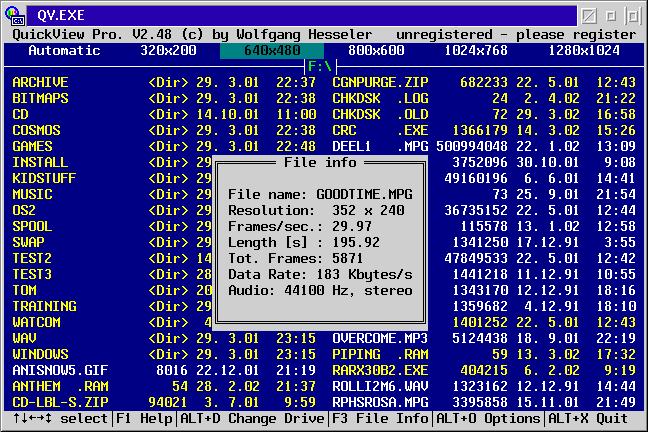
Task: Select the CRC .EXE file
Action: point(484,130)
